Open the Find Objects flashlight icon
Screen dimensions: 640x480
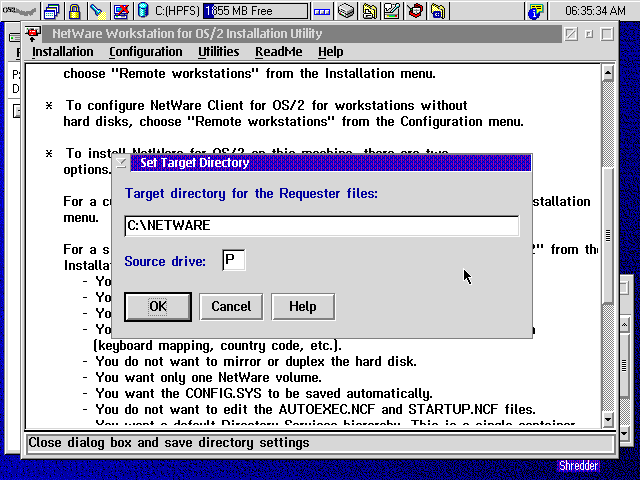pos(98,11)
